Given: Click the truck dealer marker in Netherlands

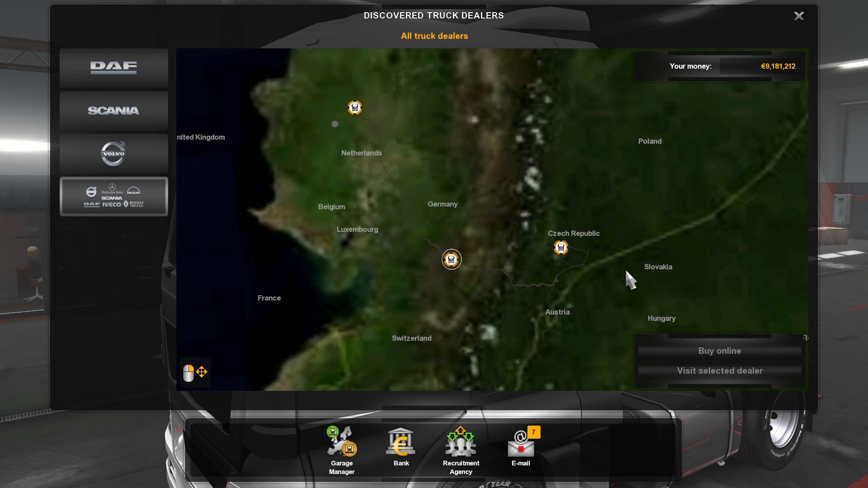Looking at the screenshot, I should (355, 108).
